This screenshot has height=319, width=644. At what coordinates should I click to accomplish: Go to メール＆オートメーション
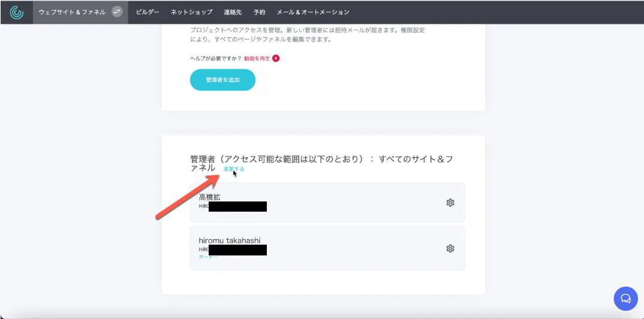coord(313,12)
